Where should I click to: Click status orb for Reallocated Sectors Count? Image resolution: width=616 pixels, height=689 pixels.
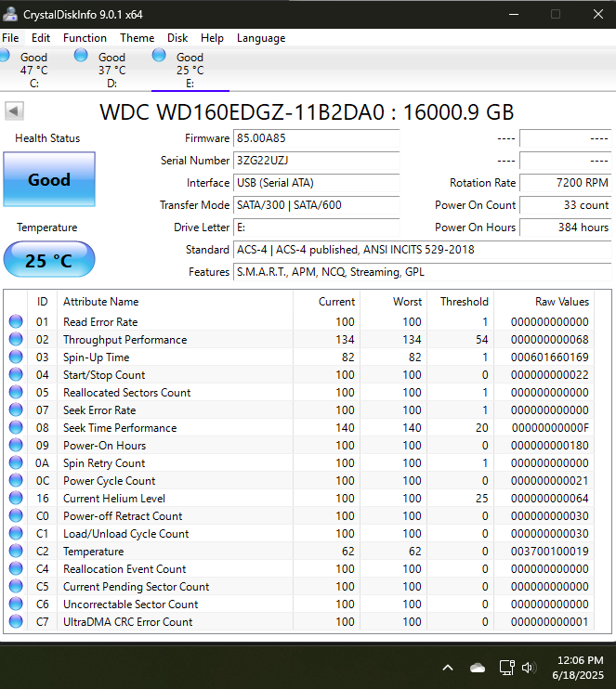pos(16,392)
